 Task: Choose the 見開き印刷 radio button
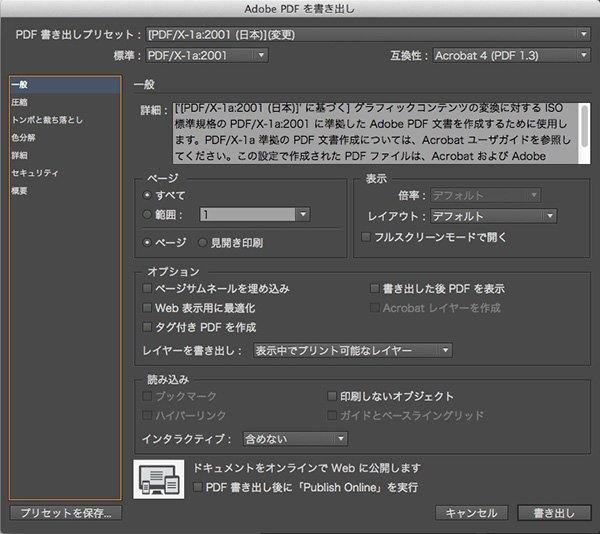(202, 243)
